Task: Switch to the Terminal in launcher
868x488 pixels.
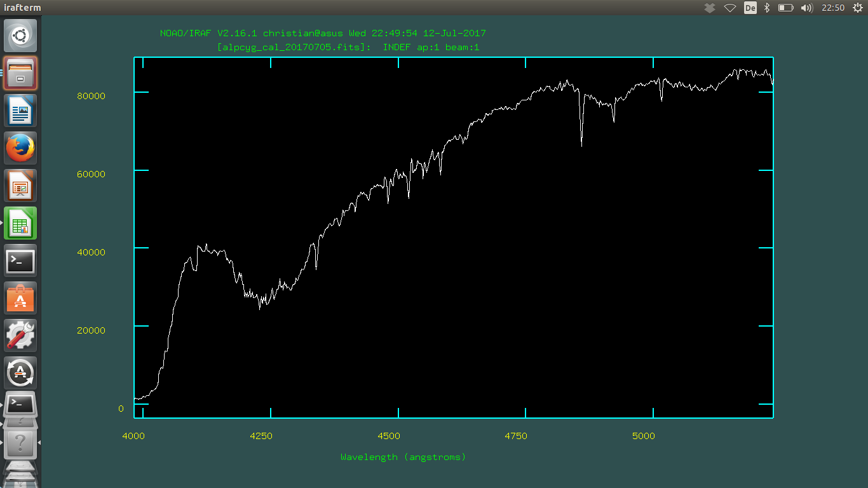Action: [21, 261]
